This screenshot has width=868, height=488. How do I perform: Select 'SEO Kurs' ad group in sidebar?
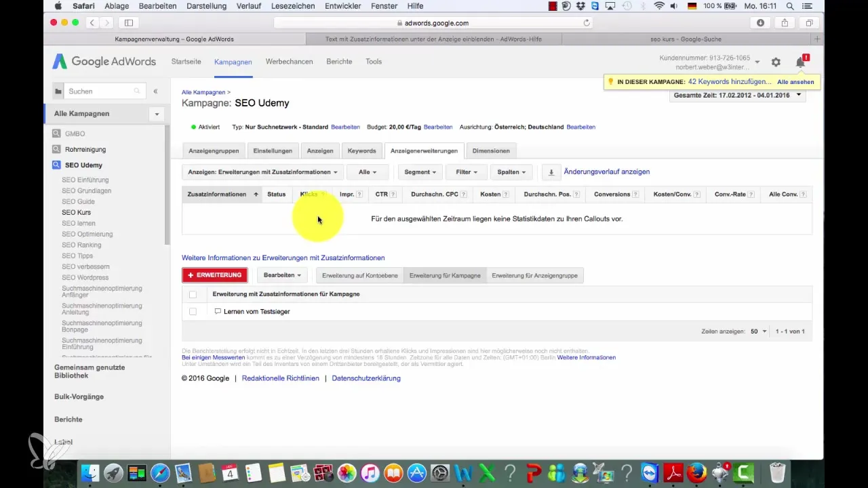(76, 212)
